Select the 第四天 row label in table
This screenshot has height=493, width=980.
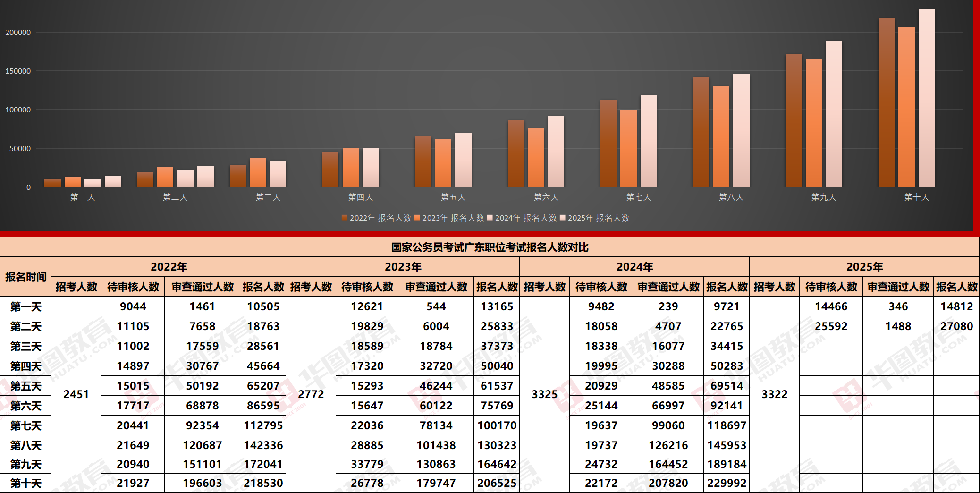click(x=26, y=366)
